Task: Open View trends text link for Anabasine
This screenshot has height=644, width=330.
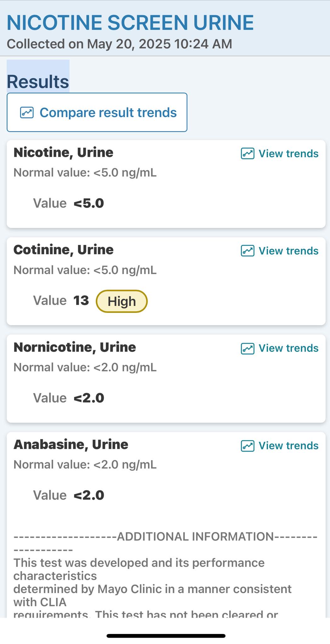Action: (x=288, y=446)
